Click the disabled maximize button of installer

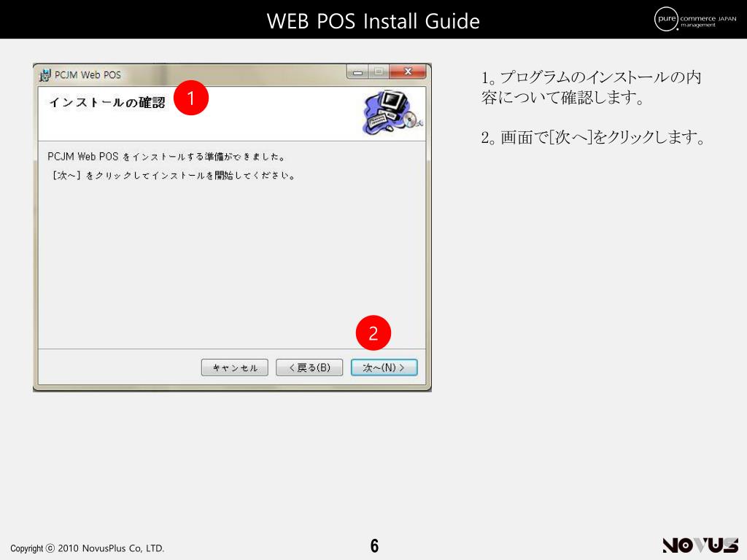(x=379, y=72)
